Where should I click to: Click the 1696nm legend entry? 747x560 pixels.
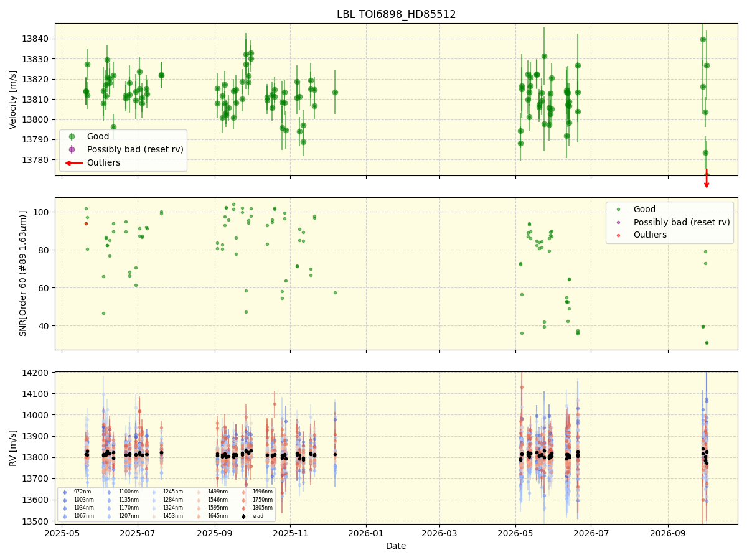(263, 492)
